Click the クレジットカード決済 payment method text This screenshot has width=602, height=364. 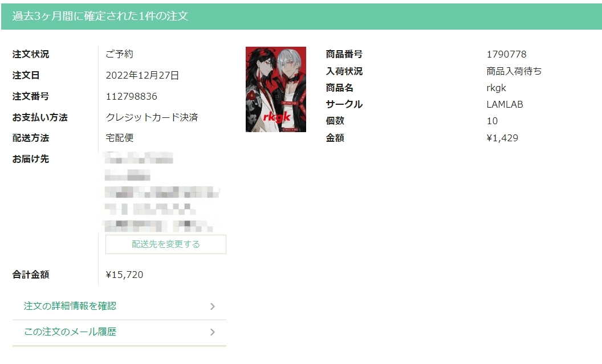click(152, 117)
